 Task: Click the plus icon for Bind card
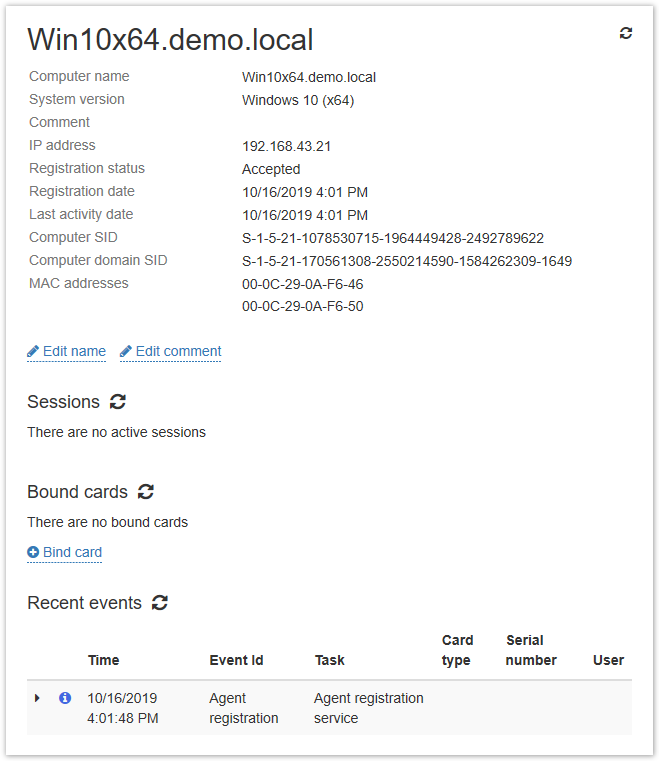tap(33, 553)
